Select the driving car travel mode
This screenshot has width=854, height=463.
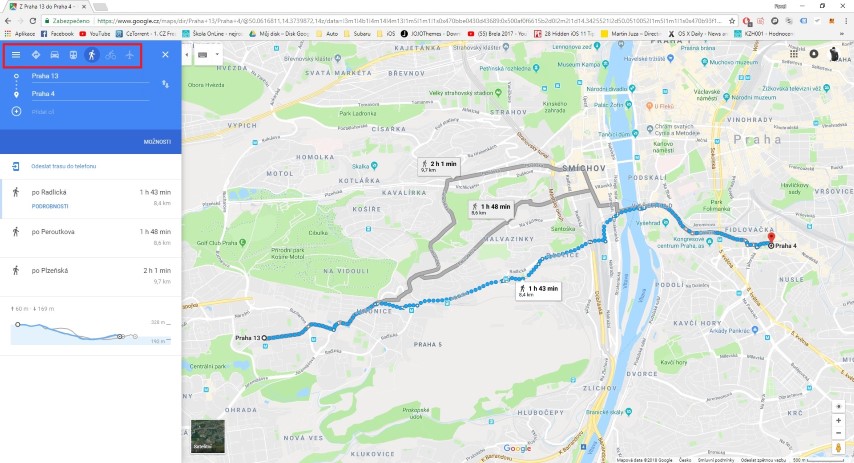[54, 54]
